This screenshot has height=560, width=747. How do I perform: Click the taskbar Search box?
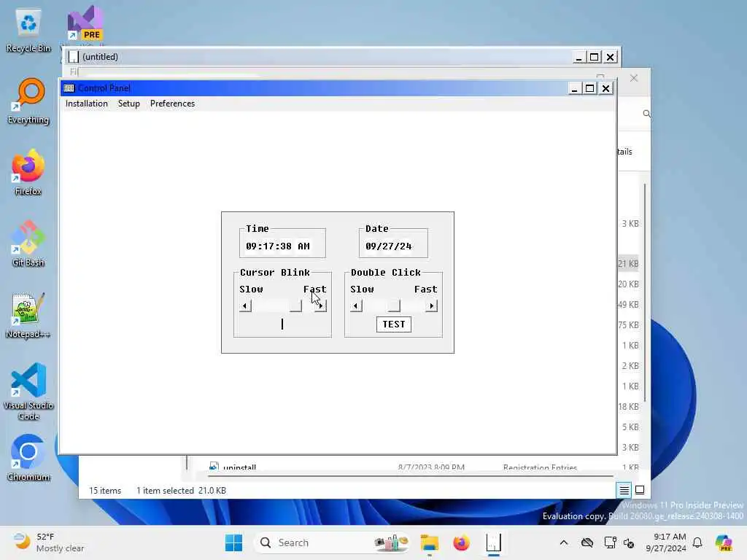click(332, 542)
